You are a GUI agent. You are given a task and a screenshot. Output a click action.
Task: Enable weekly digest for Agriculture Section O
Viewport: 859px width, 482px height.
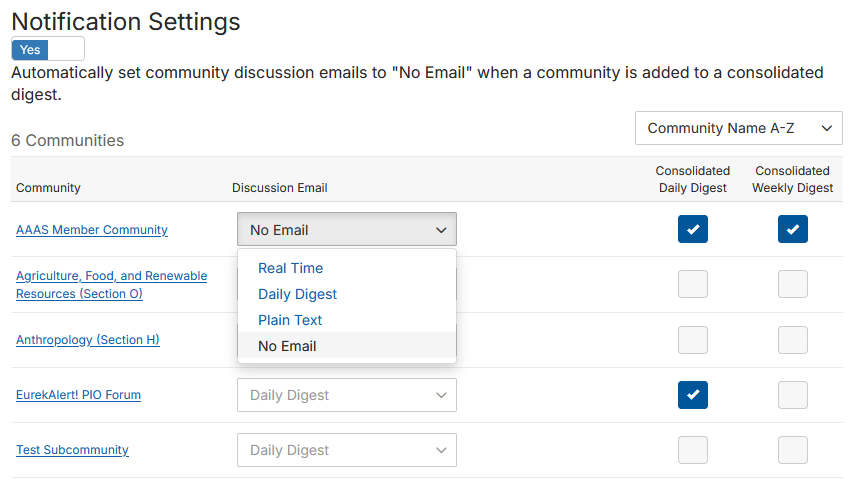click(793, 284)
